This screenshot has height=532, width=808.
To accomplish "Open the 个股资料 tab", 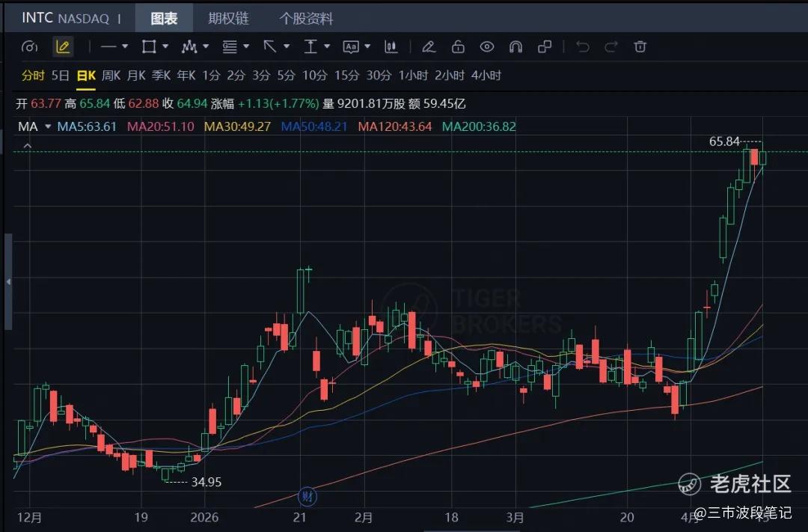I will 306,19.
